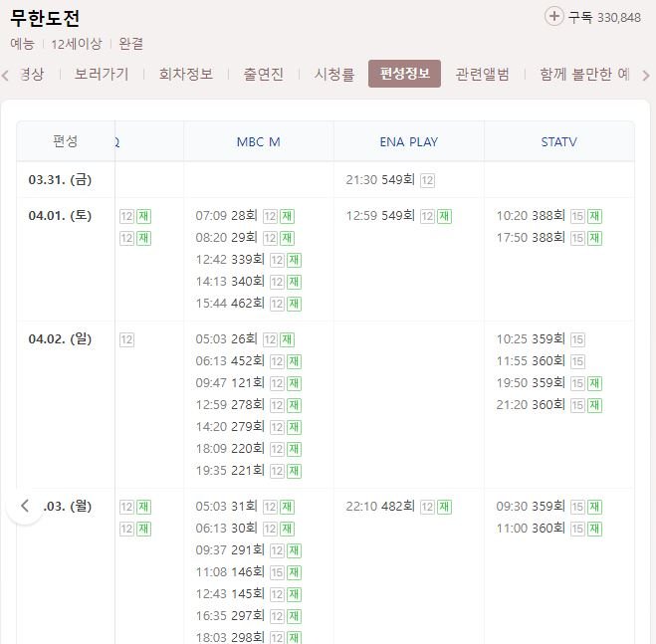Slide schedule table to previous channels
The image size is (656, 644).
tap(25, 506)
